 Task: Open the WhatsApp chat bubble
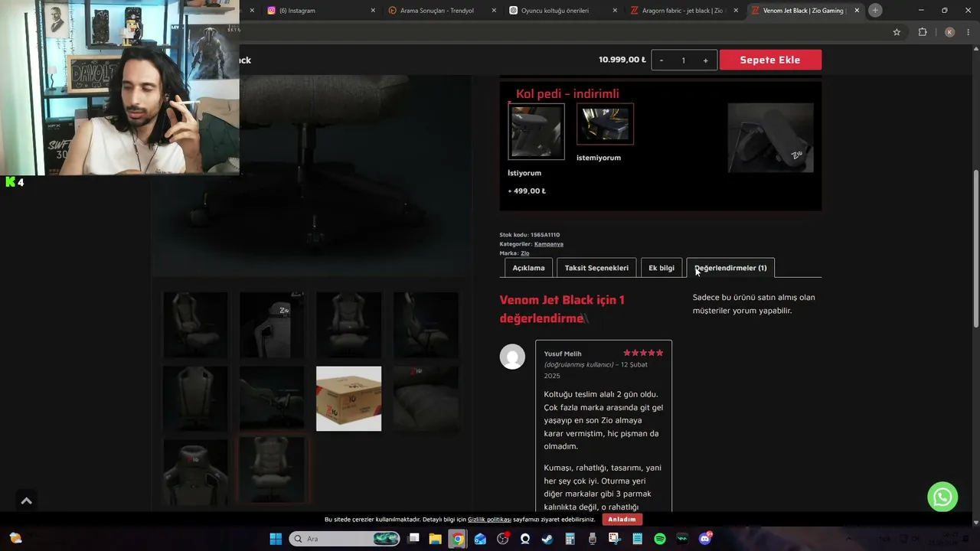point(942,497)
